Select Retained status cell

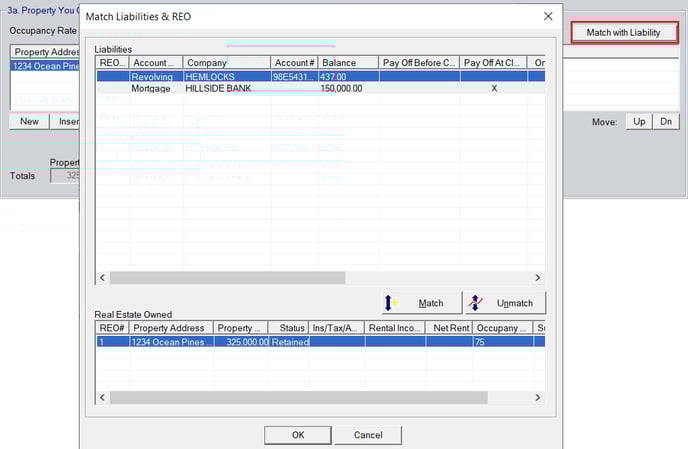coord(289,342)
